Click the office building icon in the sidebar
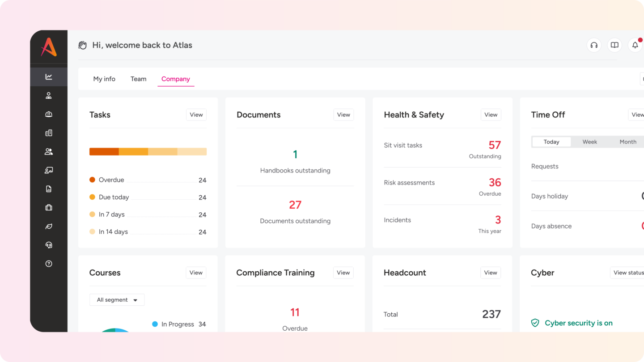Viewport: 644px width, 362px height. (x=49, y=133)
